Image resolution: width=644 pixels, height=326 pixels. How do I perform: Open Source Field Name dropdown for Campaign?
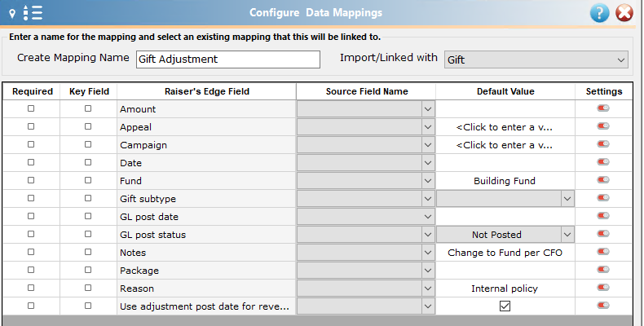(x=365, y=145)
